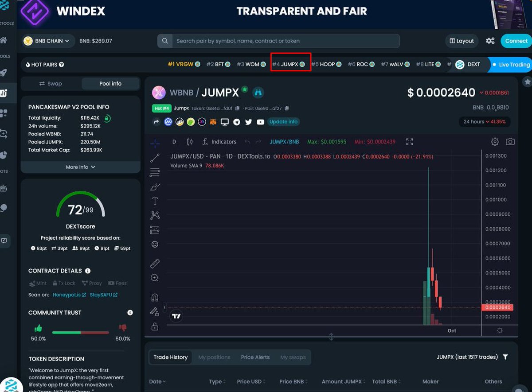The height and width of the screenshot is (392, 532).
Task: Open chart fullscreen mode
Action: pyautogui.click(x=410, y=142)
